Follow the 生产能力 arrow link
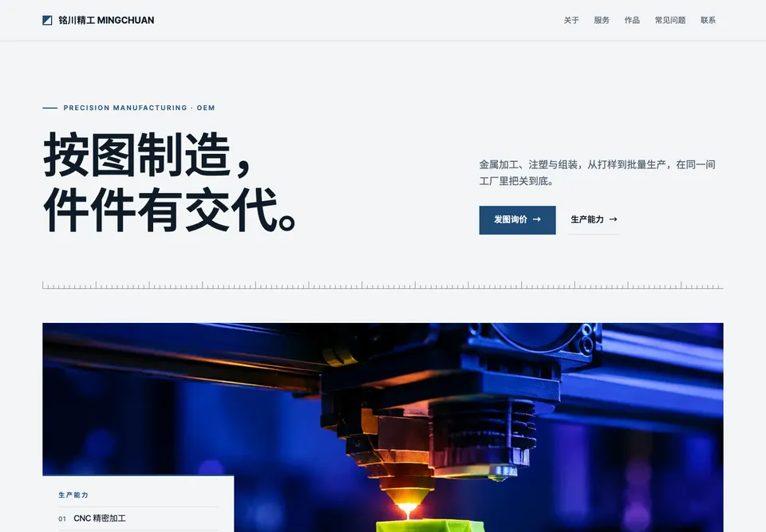Image resolution: width=766 pixels, height=532 pixels. (x=594, y=220)
